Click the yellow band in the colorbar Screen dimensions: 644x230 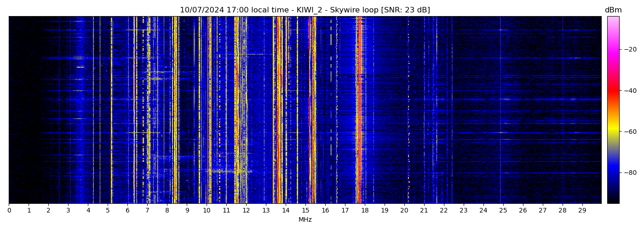tap(613, 130)
